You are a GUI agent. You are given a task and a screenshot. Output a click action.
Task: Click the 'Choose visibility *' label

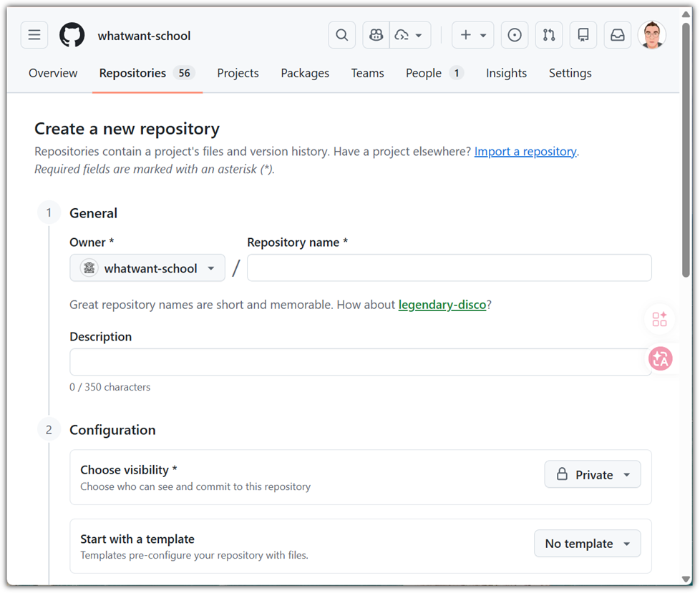pyautogui.click(x=129, y=470)
